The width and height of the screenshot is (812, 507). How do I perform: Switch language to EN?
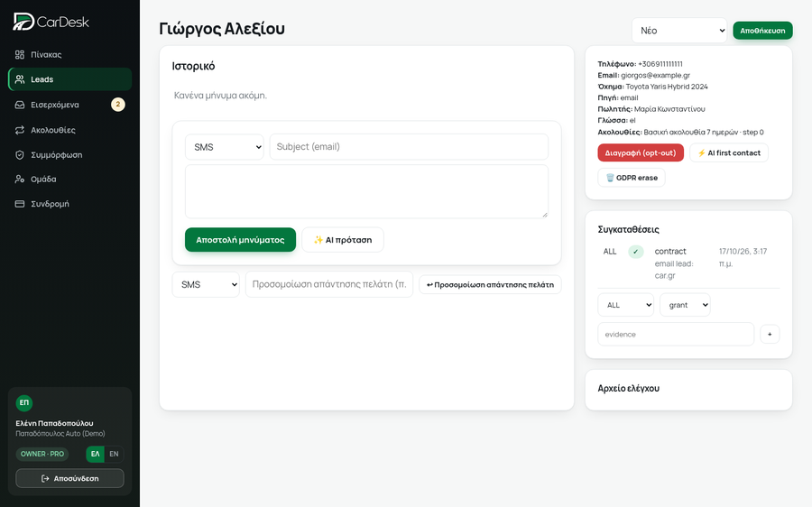coord(114,454)
